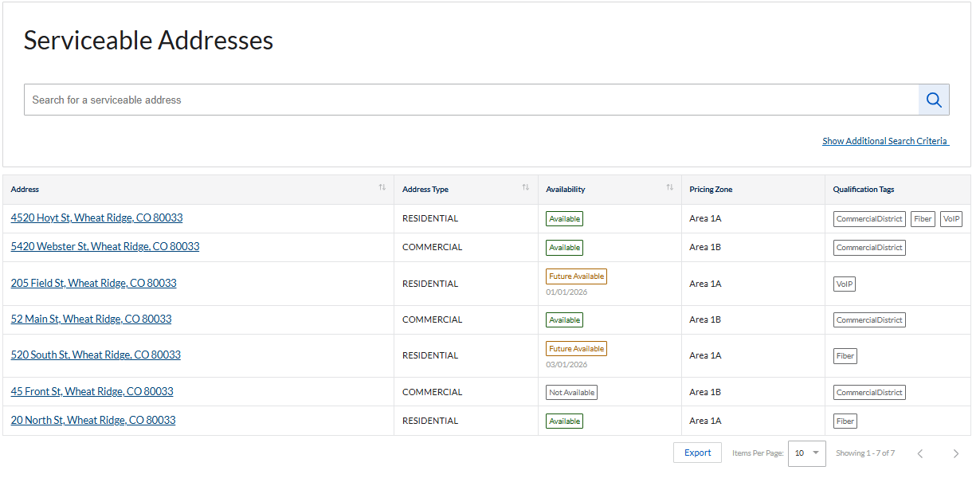Sort table by Availability column
980x486 pixels.
coord(669,188)
